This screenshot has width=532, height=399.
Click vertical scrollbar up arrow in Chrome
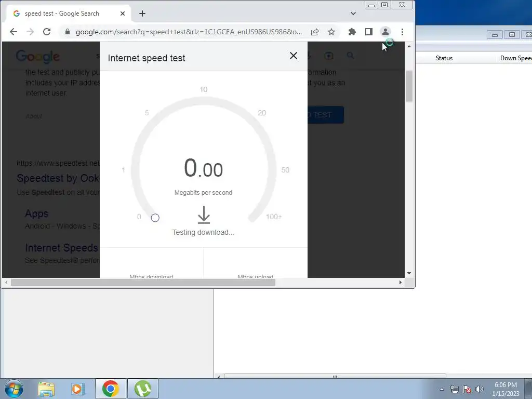[x=409, y=46]
